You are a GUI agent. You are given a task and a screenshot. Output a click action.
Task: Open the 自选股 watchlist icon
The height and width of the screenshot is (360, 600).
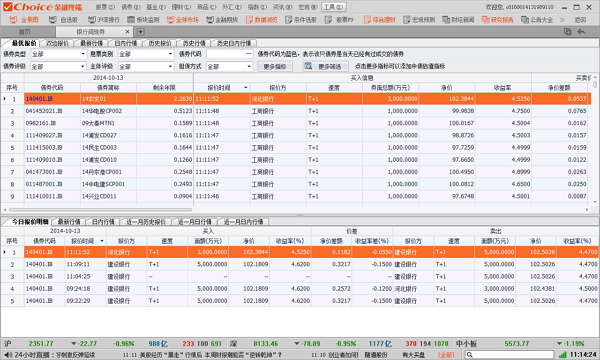tap(52, 20)
